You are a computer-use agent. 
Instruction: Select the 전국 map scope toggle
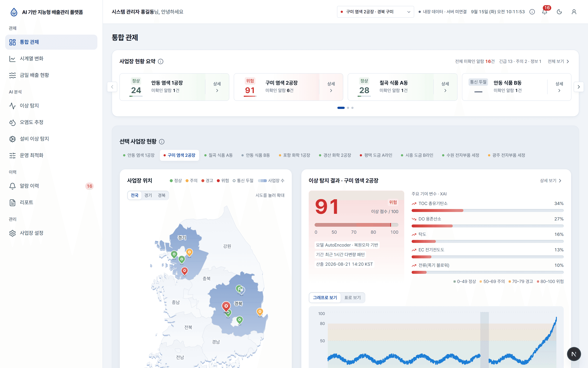click(x=135, y=195)
